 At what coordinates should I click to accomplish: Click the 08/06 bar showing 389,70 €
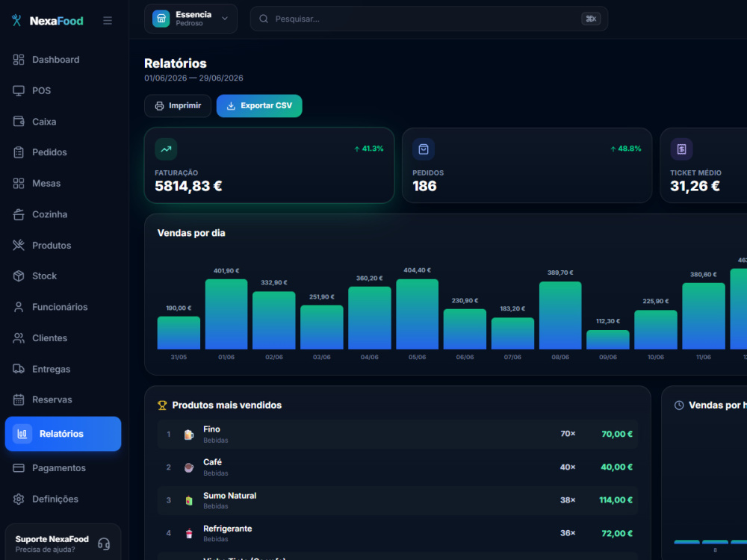pos(560,316)
